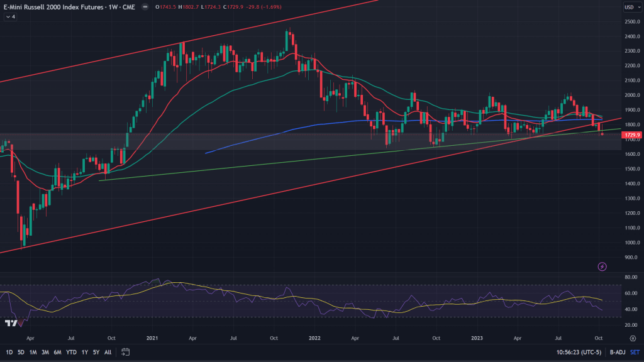This screenshot has height=362, width=644.
Task: Choose the 6M time range
Action: [57, 352]
